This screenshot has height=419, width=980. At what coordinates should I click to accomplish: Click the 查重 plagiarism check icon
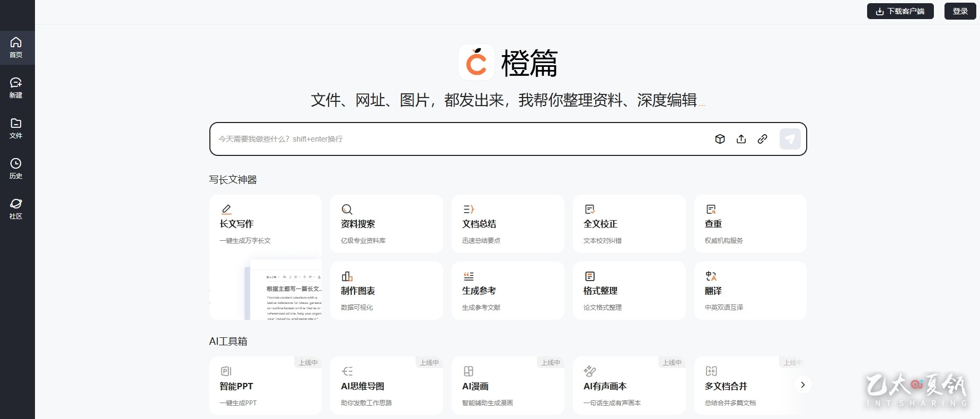point(711,209)
